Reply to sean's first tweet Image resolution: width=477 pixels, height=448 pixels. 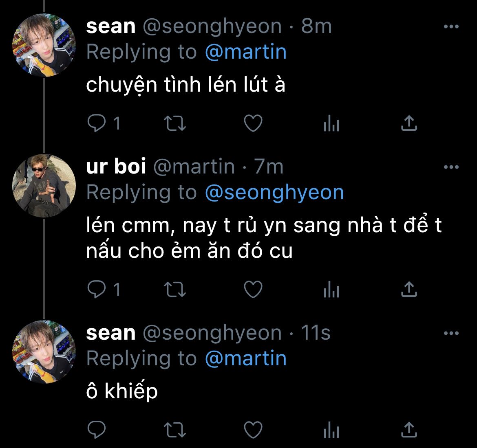click(x=97, y=123)
